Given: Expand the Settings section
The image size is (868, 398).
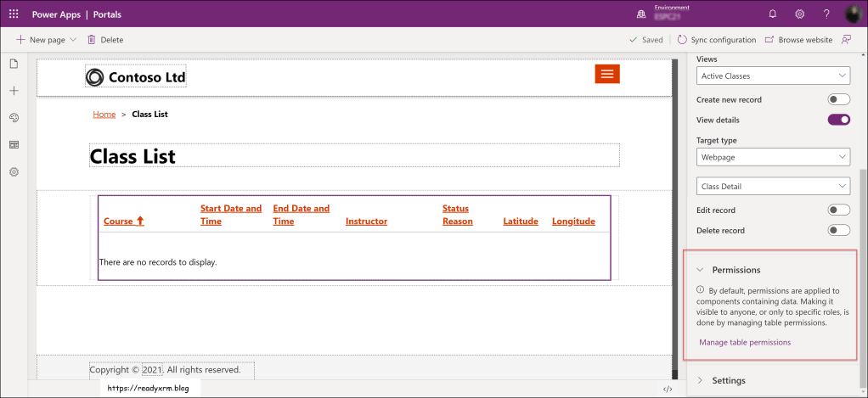Looking at the screenshot, I should coord(728,380).
